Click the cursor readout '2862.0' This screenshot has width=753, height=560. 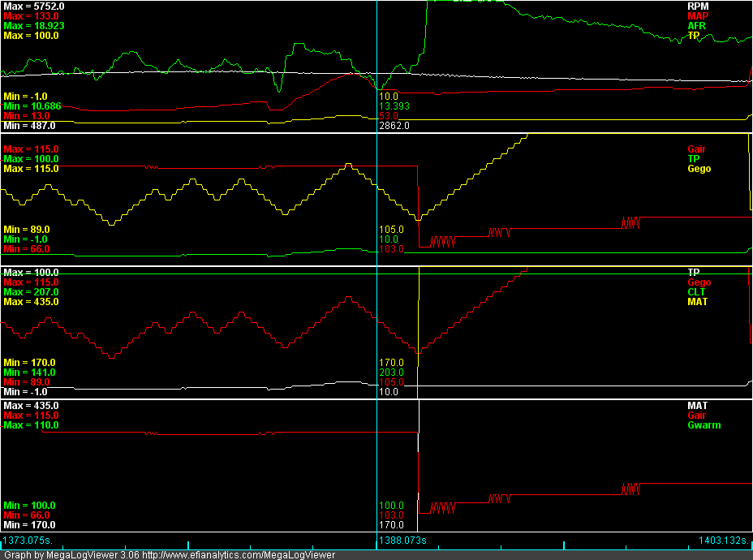[394, 125]
